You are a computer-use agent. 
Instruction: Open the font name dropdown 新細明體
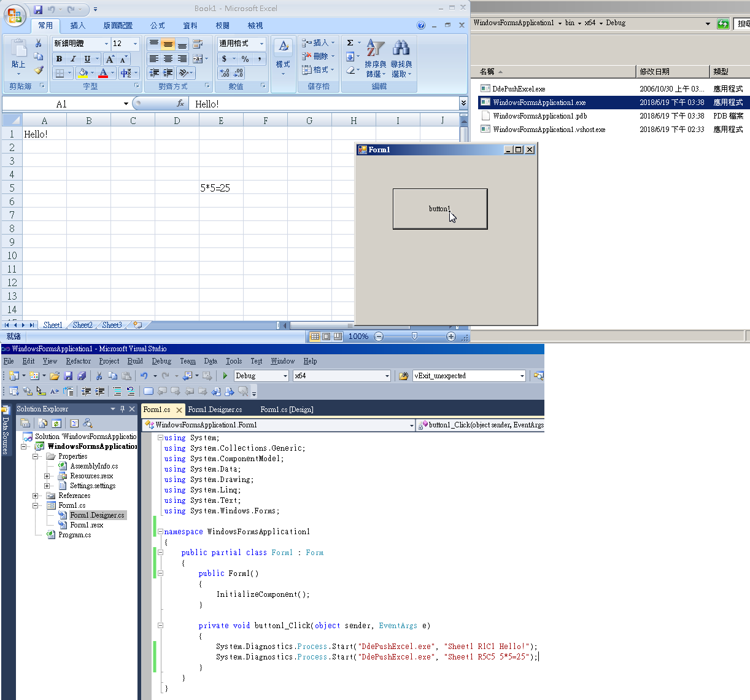pyautogui.click(x=106, y=44)
